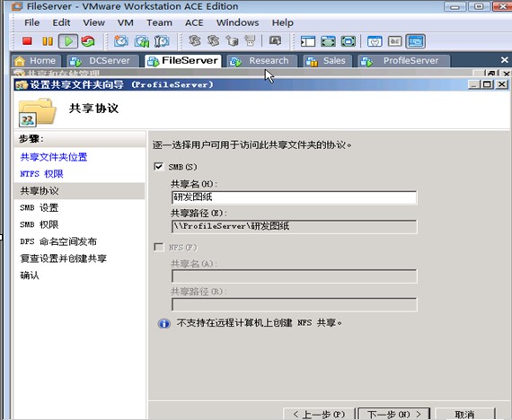Viewport: 512px width, 420px height.
Task: Switch to the ProfileServer tab
Action: [x=404, y=61]
